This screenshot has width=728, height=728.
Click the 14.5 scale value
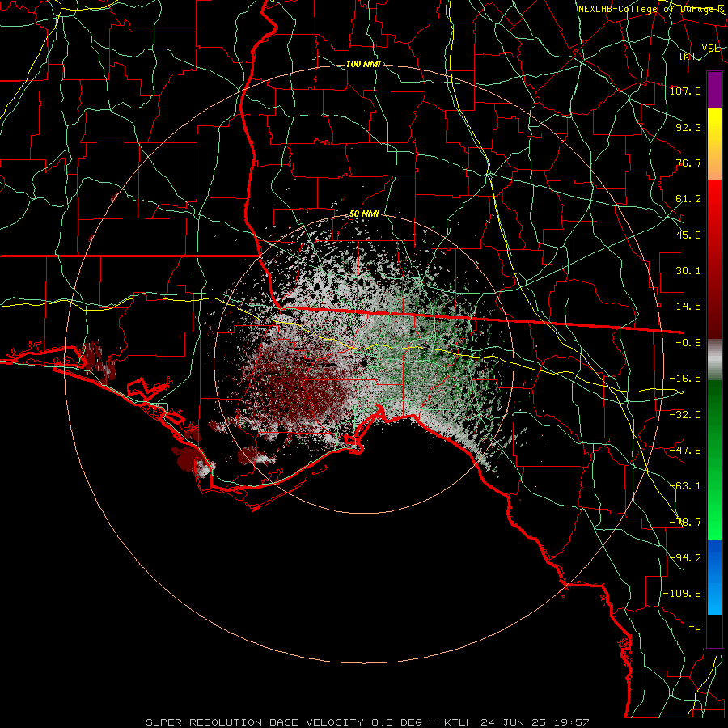[688, 306]
